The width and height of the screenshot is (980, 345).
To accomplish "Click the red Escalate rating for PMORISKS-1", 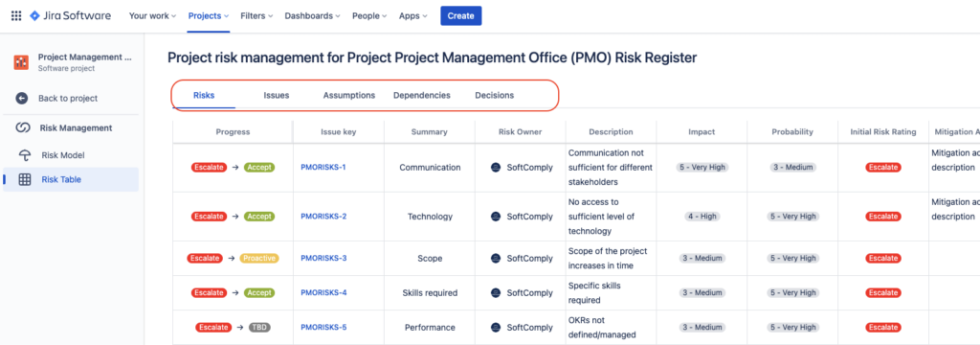I will [883, 167].
